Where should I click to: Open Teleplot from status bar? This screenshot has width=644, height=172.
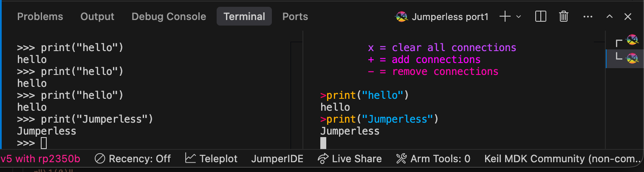(x=211, y=159)
